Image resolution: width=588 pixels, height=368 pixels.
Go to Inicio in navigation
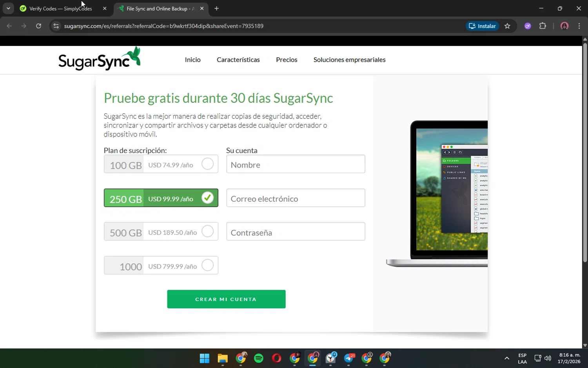point(192,60)
